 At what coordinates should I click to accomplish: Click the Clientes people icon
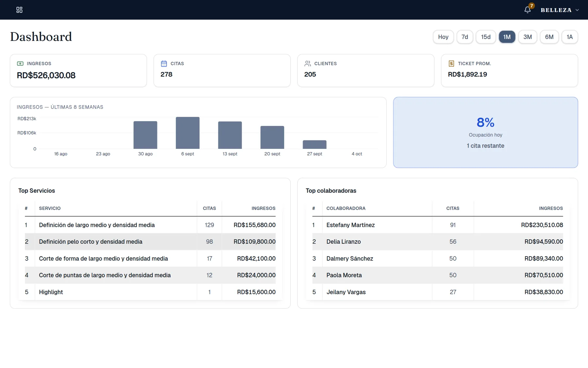click(308, 63)
